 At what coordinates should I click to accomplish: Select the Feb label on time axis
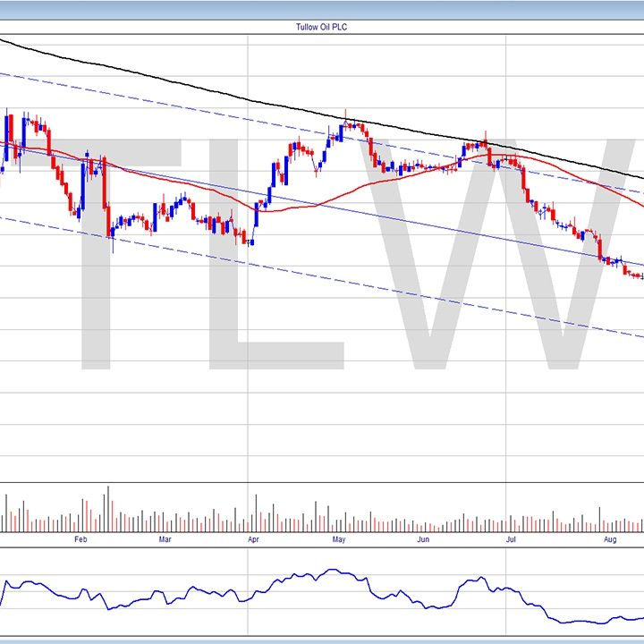coord(80,540)
